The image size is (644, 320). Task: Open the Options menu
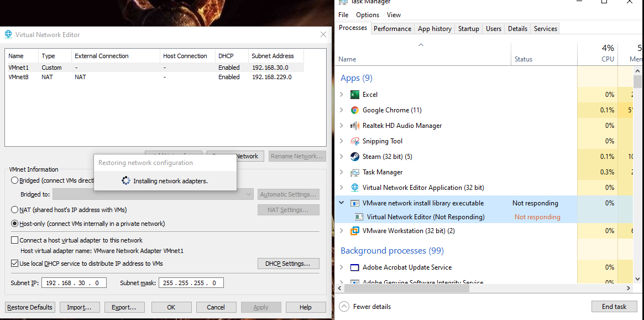tap(367, 14)
